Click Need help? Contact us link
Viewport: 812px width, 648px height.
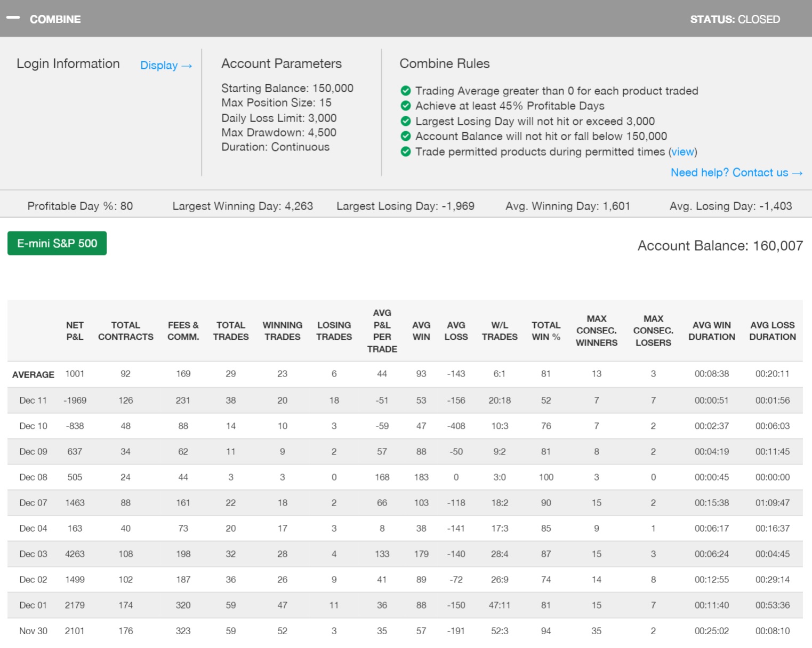736,173
